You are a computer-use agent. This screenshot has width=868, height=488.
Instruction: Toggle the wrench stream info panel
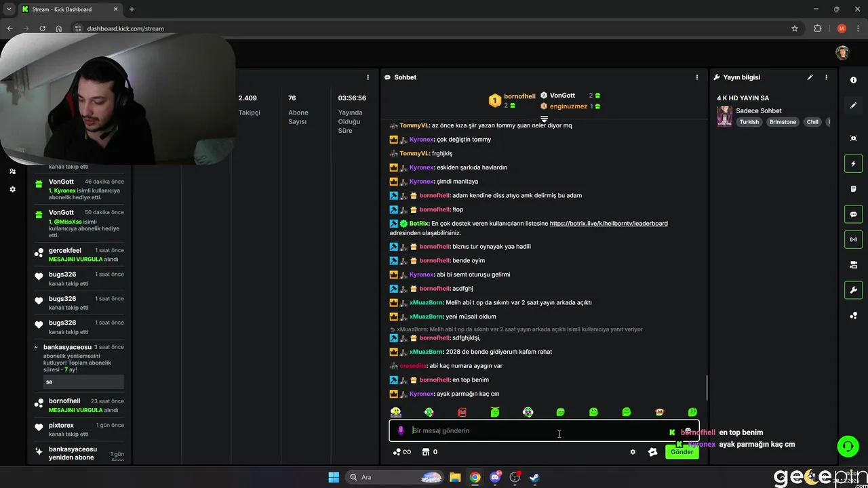[853, 290]
